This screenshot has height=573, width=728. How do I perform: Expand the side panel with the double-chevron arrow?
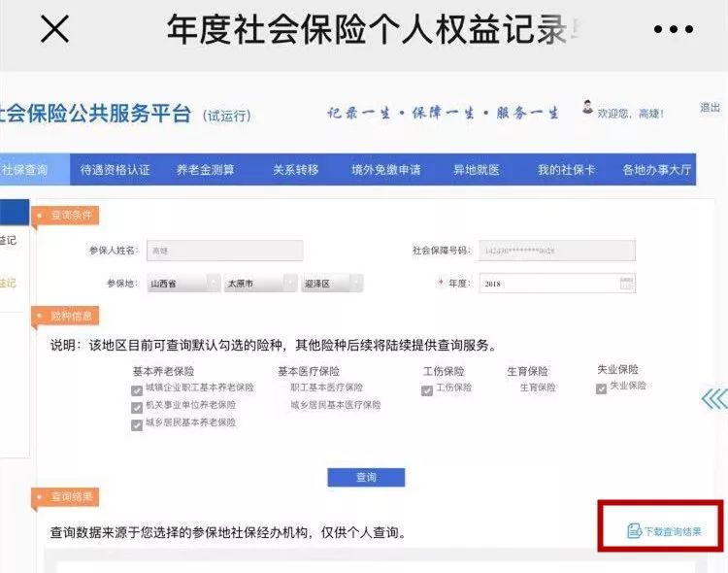pos(713,399)
